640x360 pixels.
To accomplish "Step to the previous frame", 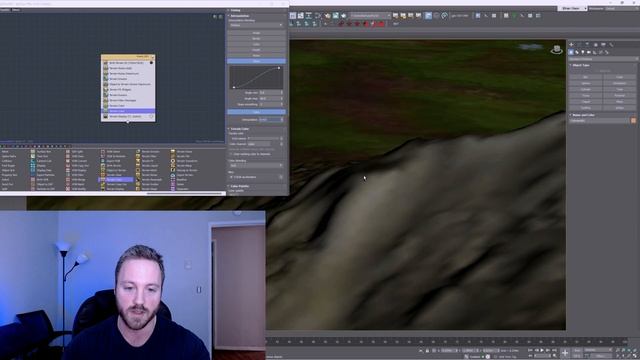I will pyautogui.click(x=536, y=350).
